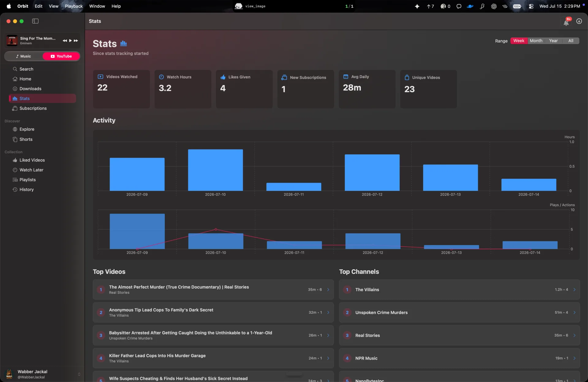
Task: Click the Videos Watched stat card
Action: pos(122,89)
